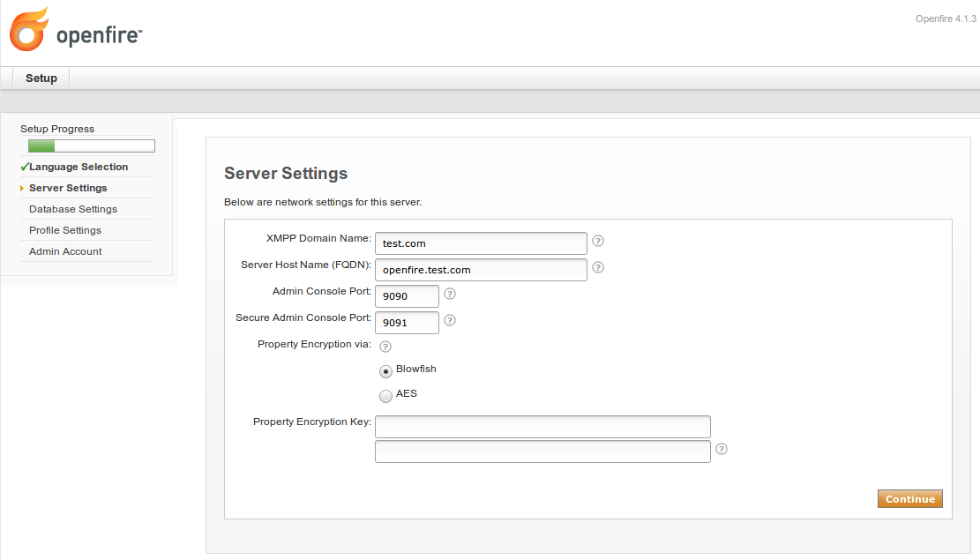Focus the XMPP Domain Name field
The width and height of the screenshot is (980, 560).
[x=481, y=243]
